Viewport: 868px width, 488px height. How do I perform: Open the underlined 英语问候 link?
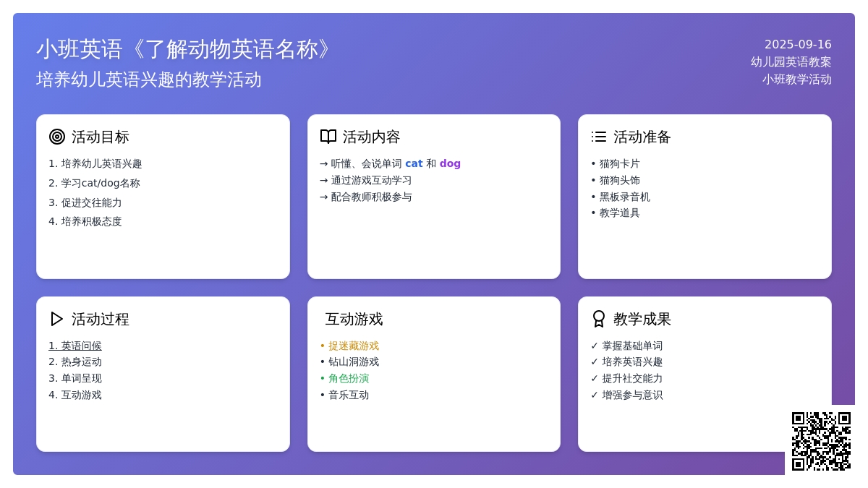(75, 346)
